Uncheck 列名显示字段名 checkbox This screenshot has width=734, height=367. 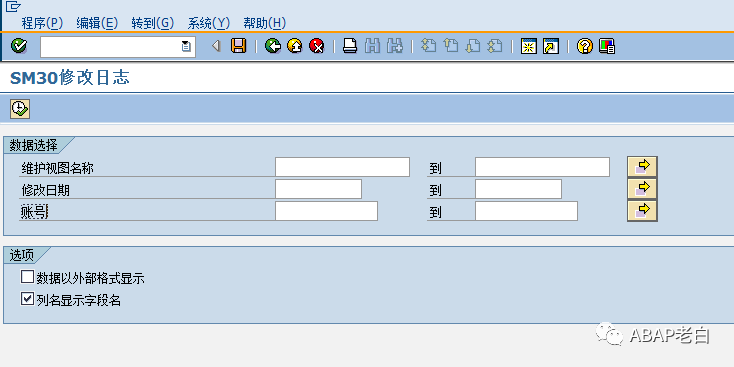[28, 299]
